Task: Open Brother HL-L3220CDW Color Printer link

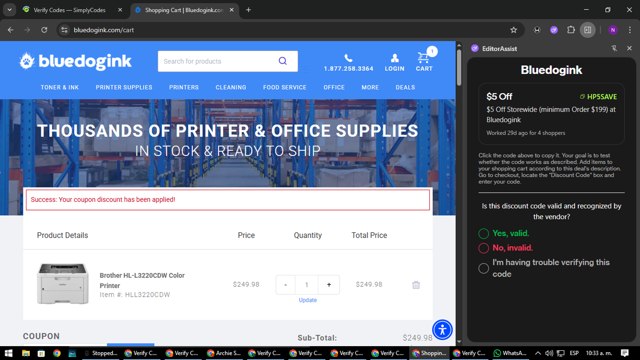Action: click(142, 280)
